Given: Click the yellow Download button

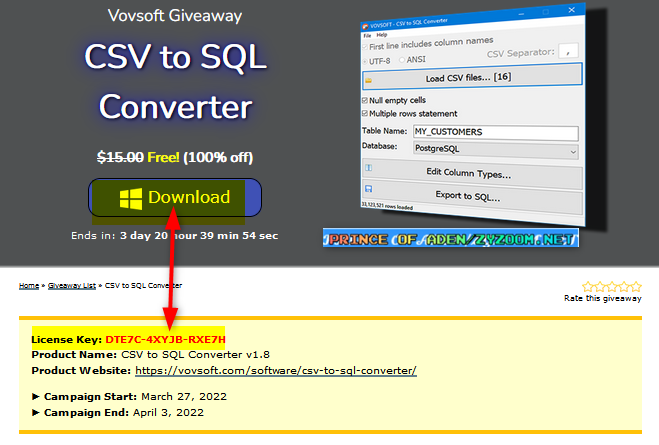Looking at the screenshot, I should pos(175,197).
